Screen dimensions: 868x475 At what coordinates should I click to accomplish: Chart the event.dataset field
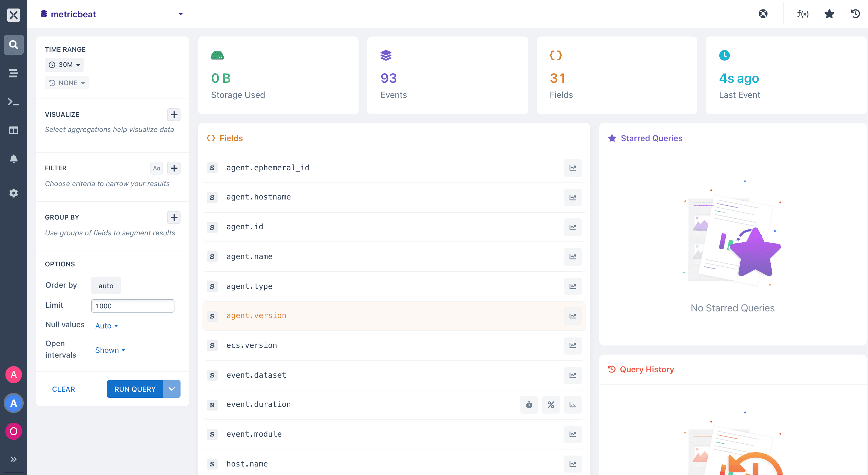tap(573, 375)
